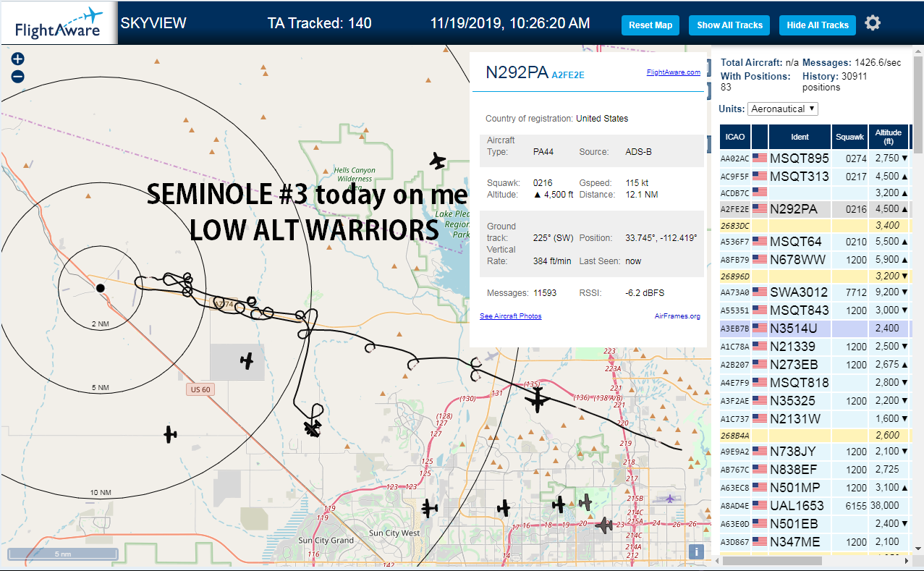Open map info 'i' icon
The width and height of the screenshot is (924, 571).
(x=696, y=551)
